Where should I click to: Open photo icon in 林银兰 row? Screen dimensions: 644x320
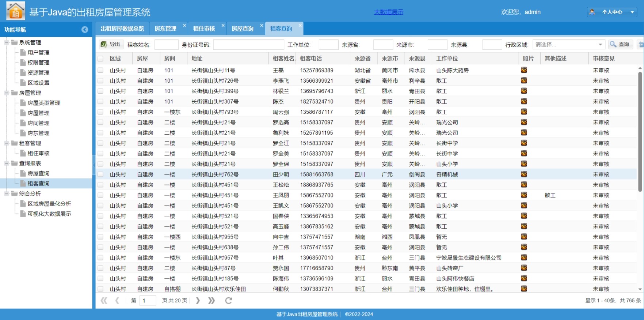(x=524, y=91)
